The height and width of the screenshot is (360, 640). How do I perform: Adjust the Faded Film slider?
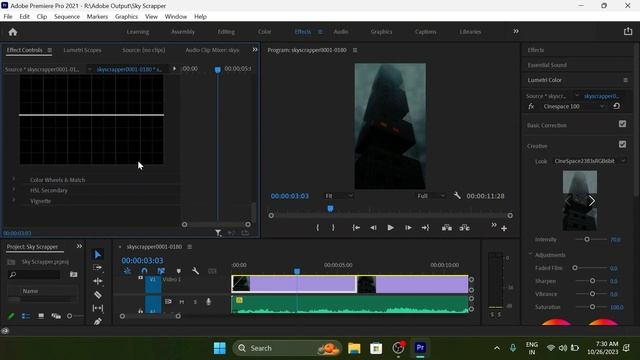click(575, 268)
